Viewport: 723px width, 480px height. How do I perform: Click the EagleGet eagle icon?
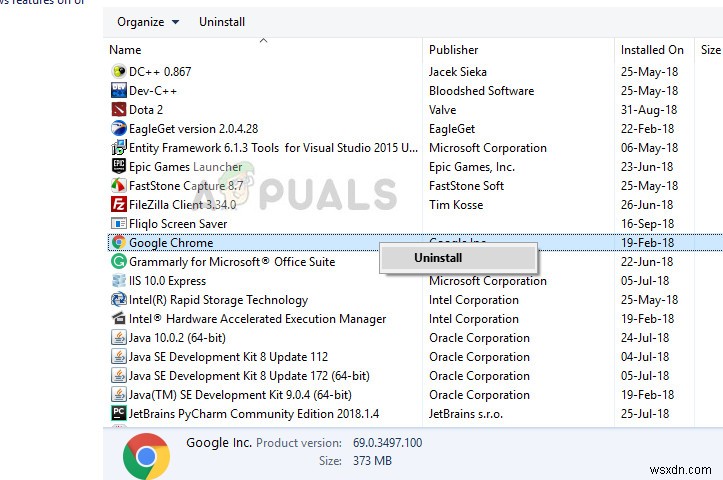click(x=119, y=128)
